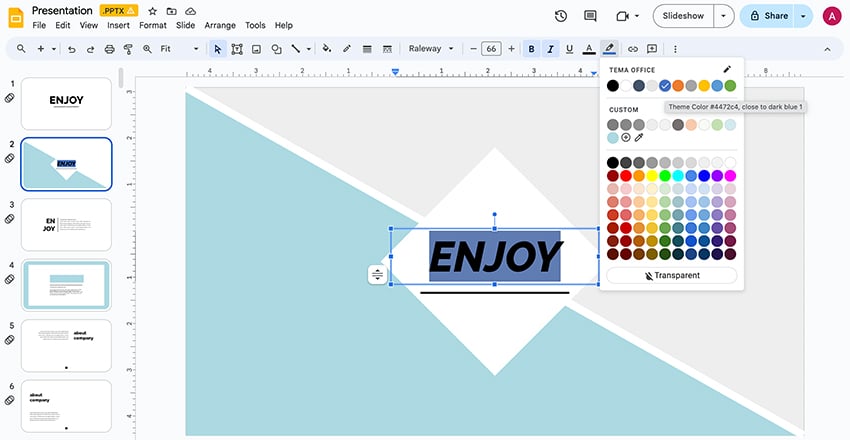
Task: Open version history clock icon
Action: point(560,16)
